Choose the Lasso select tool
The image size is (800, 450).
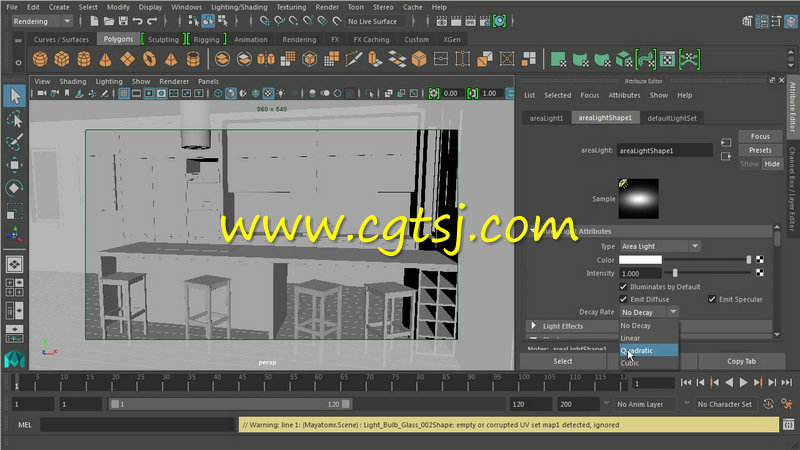[x=15, y=119]
